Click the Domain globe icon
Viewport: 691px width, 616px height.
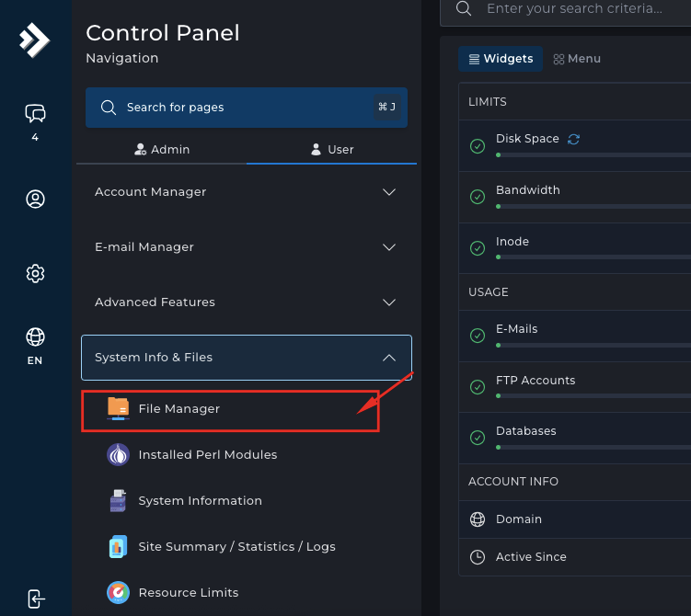(478, 519)
